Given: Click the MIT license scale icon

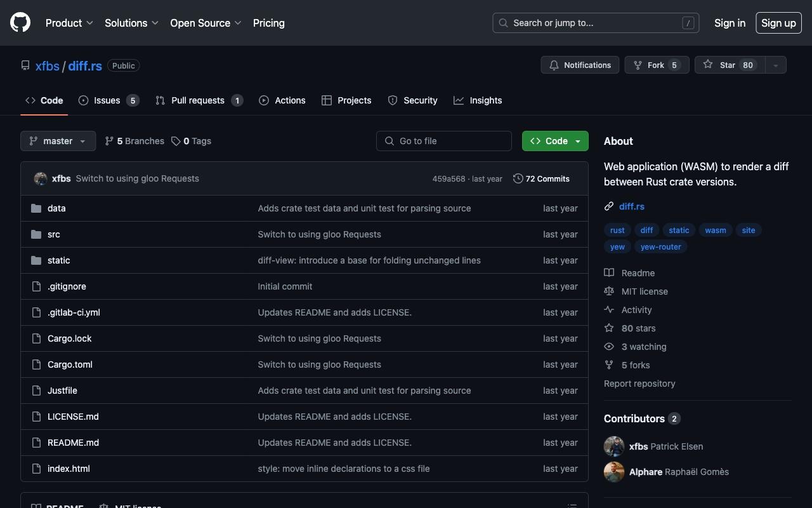Looking at the screenshot, I should (609, 291).
